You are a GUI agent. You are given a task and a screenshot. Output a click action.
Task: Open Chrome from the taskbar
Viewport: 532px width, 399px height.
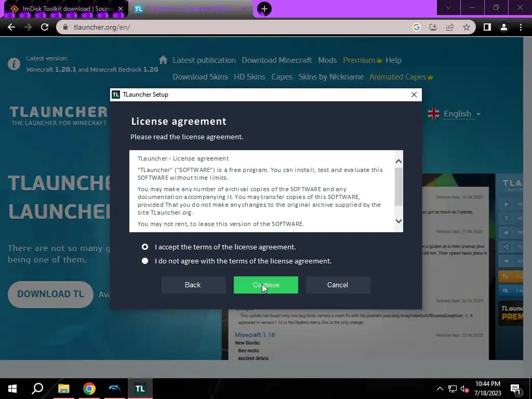pos(89,389)
